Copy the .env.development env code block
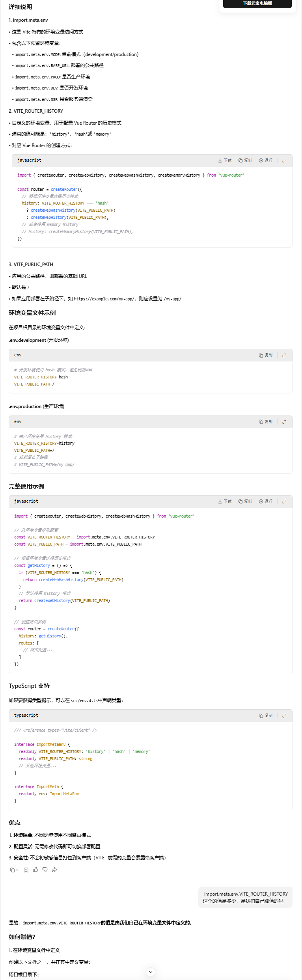This screenshot has width=302, height=980. [266, 355]
